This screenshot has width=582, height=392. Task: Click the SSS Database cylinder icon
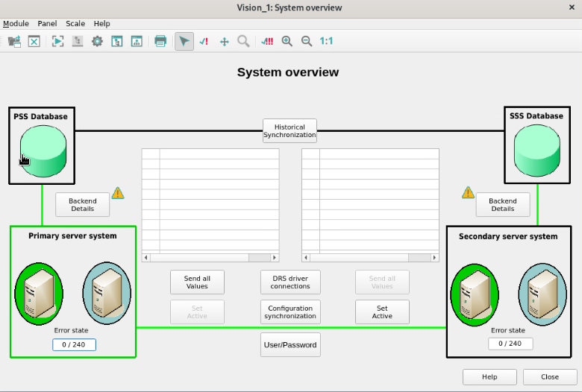point(537,151)
